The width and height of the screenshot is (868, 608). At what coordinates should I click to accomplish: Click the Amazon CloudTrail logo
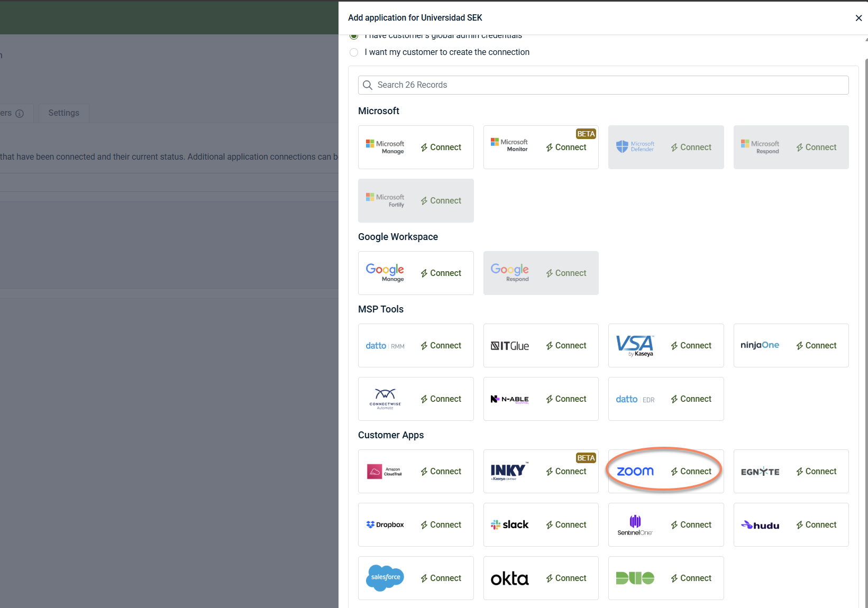tap(385, 472)
